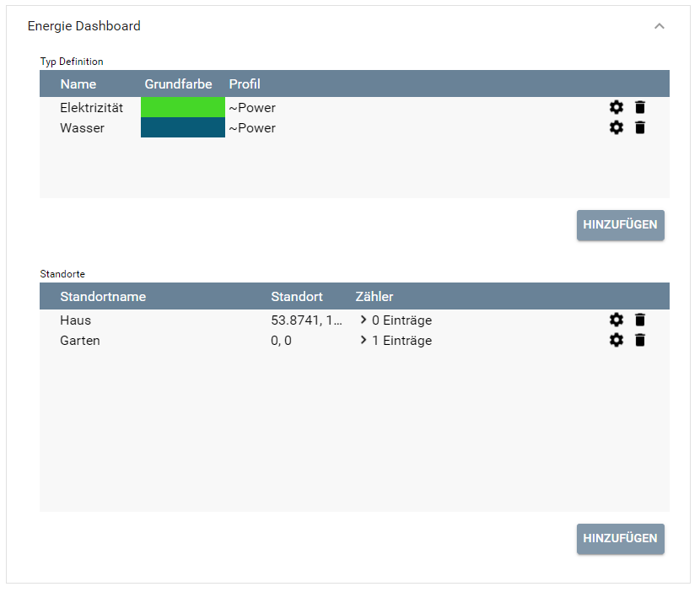Expand the counter entries for Haus

(x=364, y=320)
